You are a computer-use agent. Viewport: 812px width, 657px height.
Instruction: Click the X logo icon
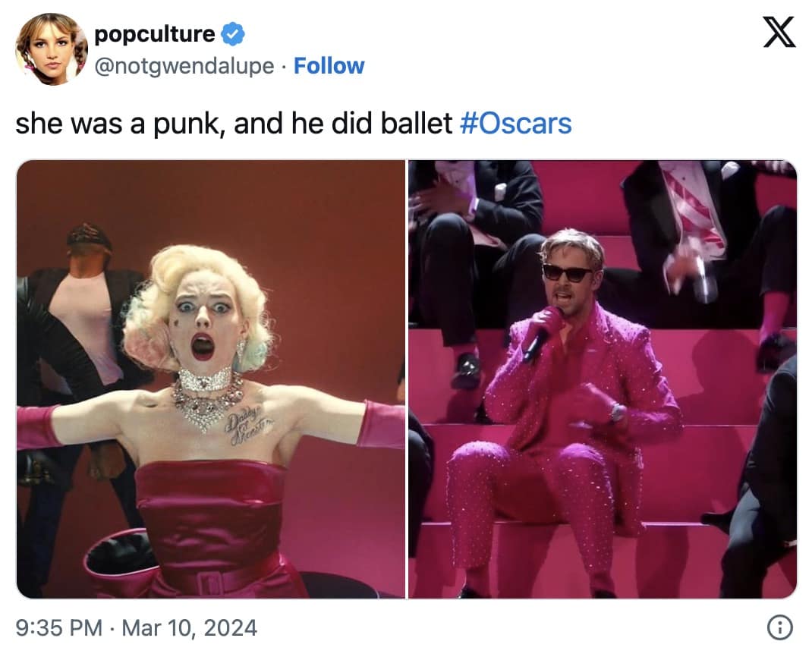[x=779, y=33]
